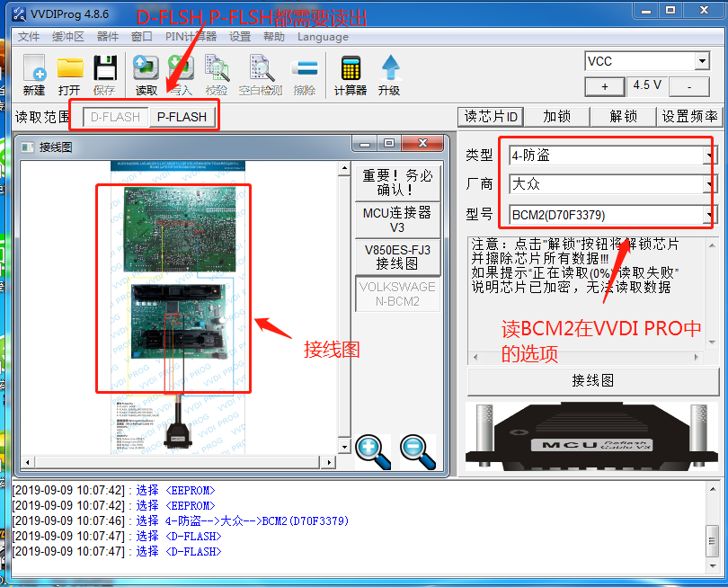Select the VOLKSWAGEN-BCM2 diagram button
The width and height of the screenshot is (728, 587).
coord(397,294)
